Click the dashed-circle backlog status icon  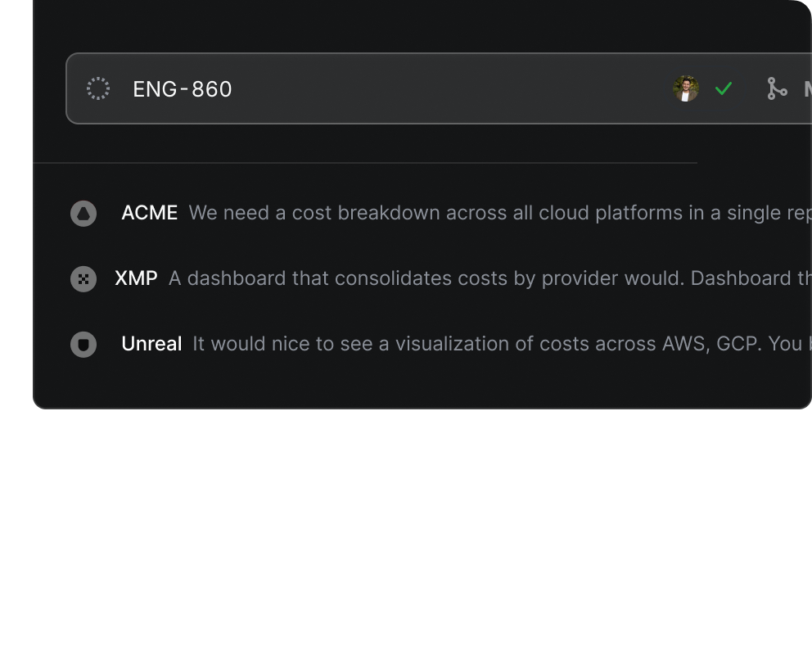pyautogui.click(x=98, y=88)
